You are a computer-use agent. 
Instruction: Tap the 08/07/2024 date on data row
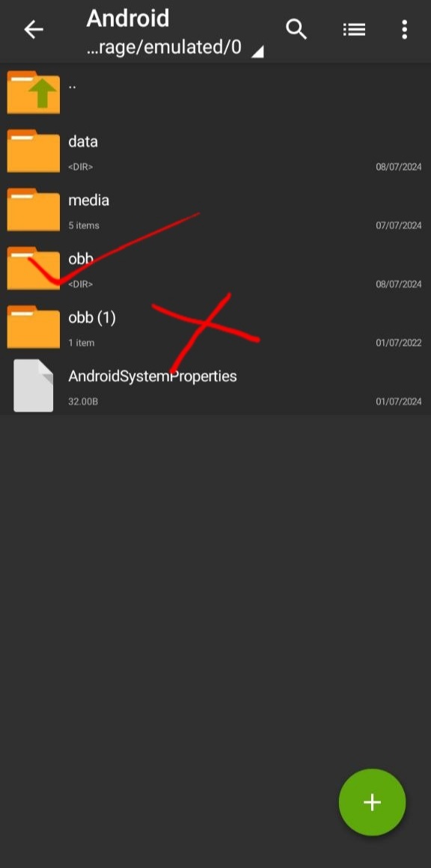[x=399, y=167]
